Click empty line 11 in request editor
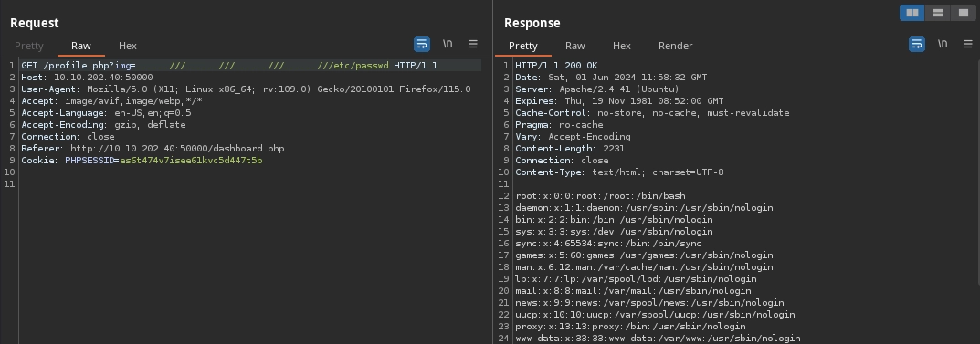 click(250, 184)
